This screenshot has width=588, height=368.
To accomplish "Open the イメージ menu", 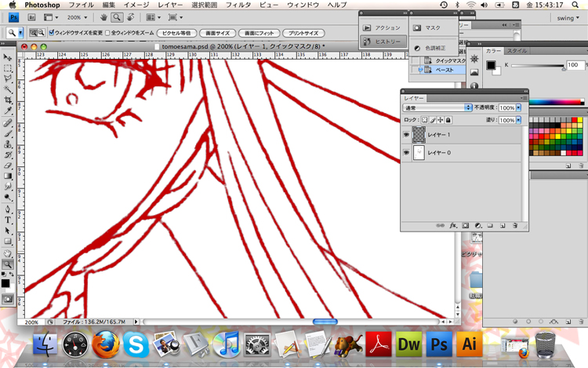I will click(136, 5).
